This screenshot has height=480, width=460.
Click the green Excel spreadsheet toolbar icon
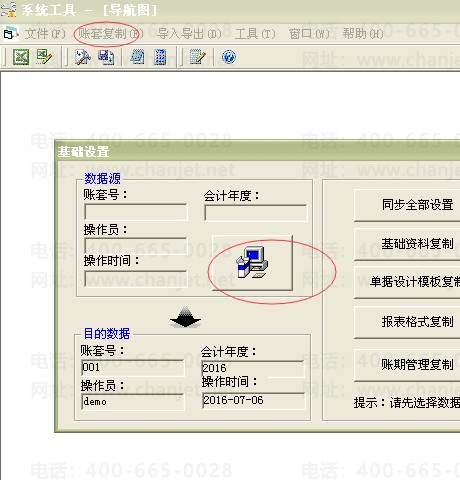(21, 57)
